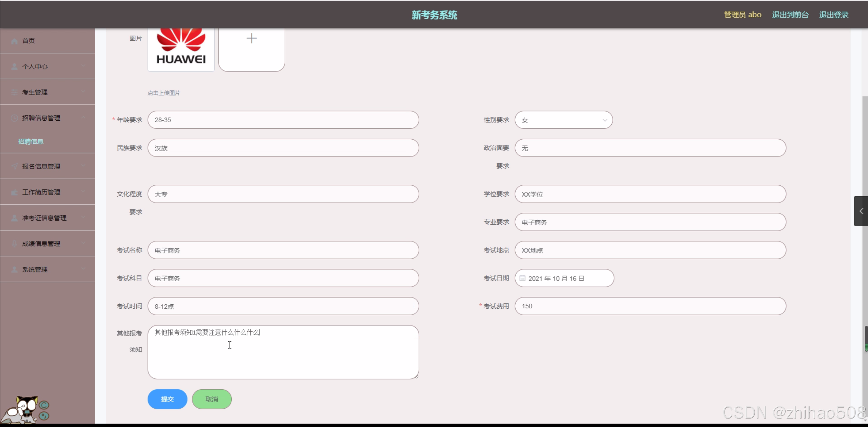Click the green 取消 button
The height and width of the screenshot is (427, 868).
coord(212,399)
